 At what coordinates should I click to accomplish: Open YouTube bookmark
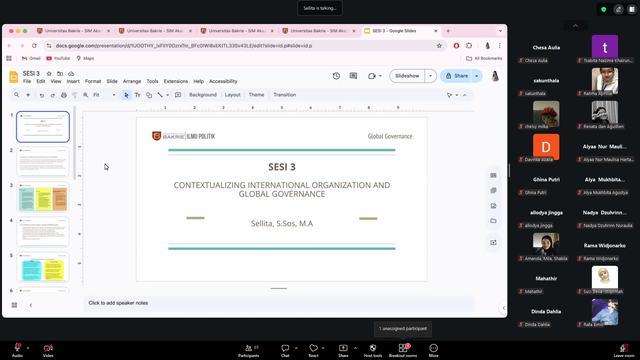[x=58, y=58]
